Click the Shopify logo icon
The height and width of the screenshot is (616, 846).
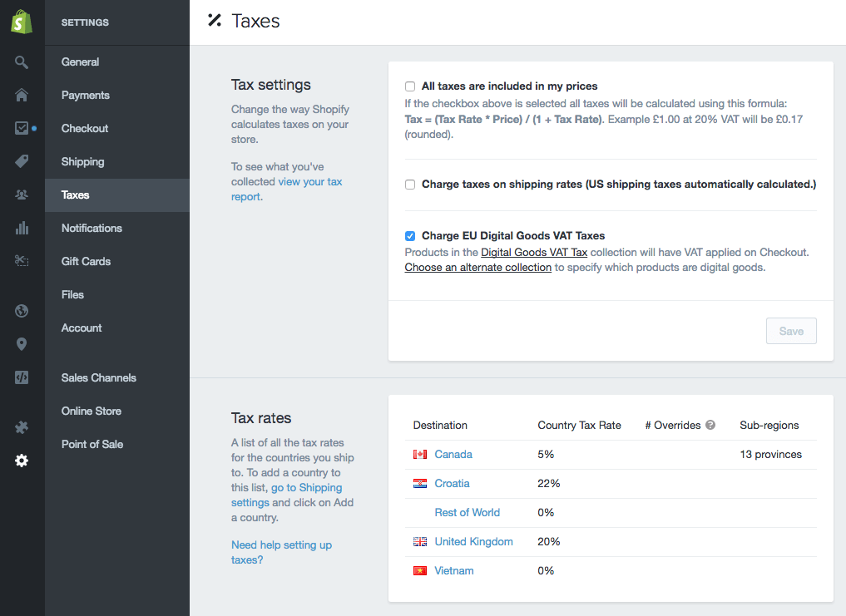coord(22,22)
